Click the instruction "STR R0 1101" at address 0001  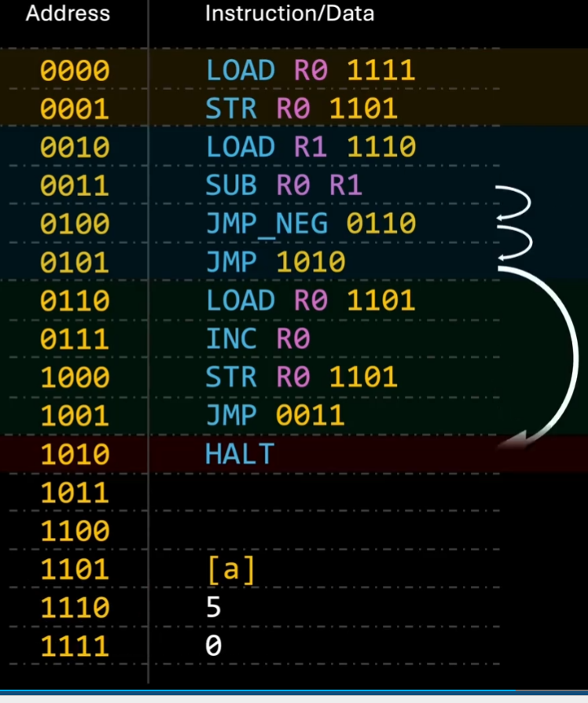point(302,109)
